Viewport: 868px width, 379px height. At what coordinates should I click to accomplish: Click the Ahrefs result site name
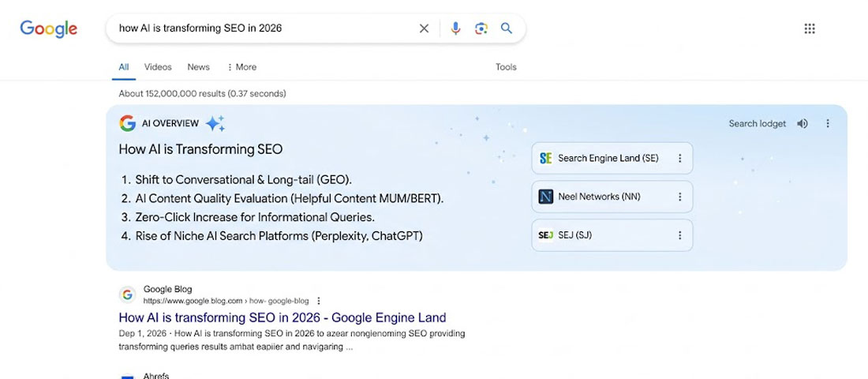click(156, 376)
